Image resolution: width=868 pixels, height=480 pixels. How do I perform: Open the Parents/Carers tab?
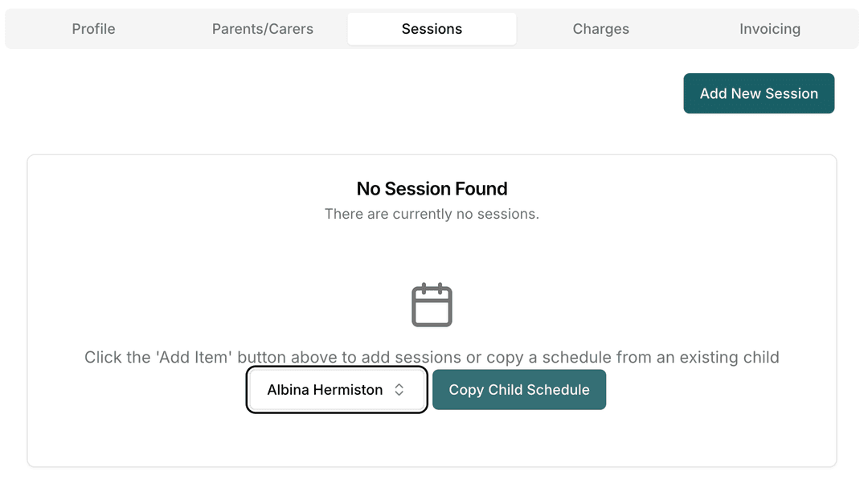pyautogui.click(x=263, y=29)
